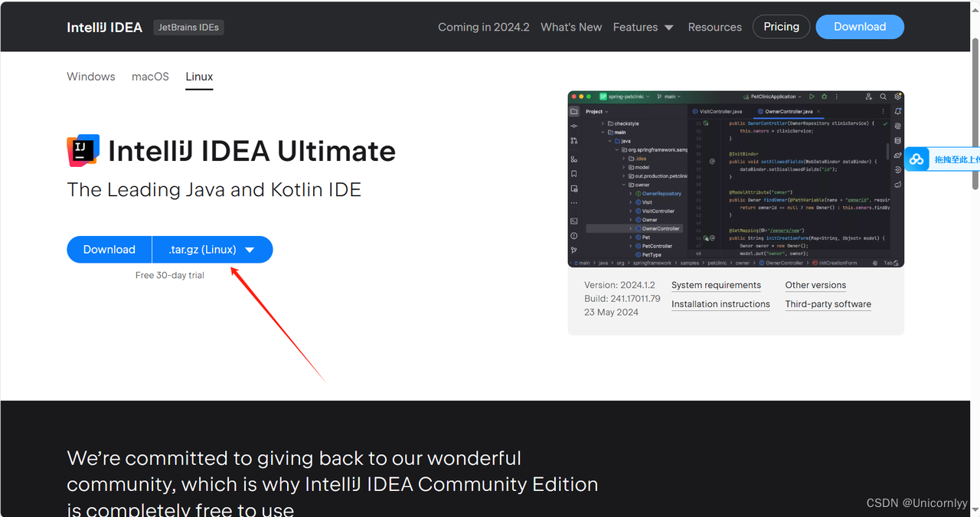Open the JetBrains IDEs badge
This screenshot has height=517, width=980.
tap(188, 27)
